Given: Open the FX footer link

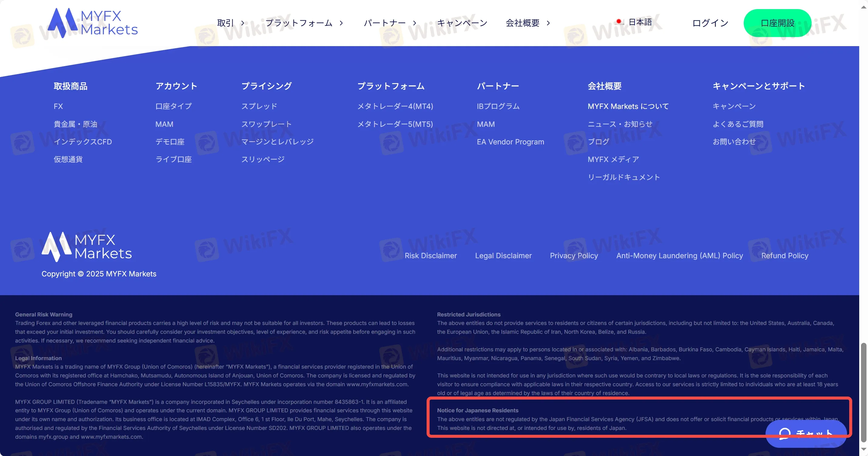Looking at the screenshot, I should click(x=58, y=106).
